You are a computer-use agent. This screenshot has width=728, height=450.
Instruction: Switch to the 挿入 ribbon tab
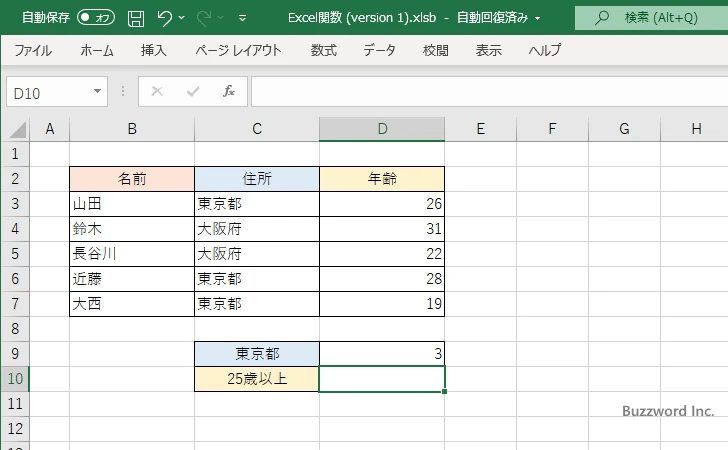(154, 50)
